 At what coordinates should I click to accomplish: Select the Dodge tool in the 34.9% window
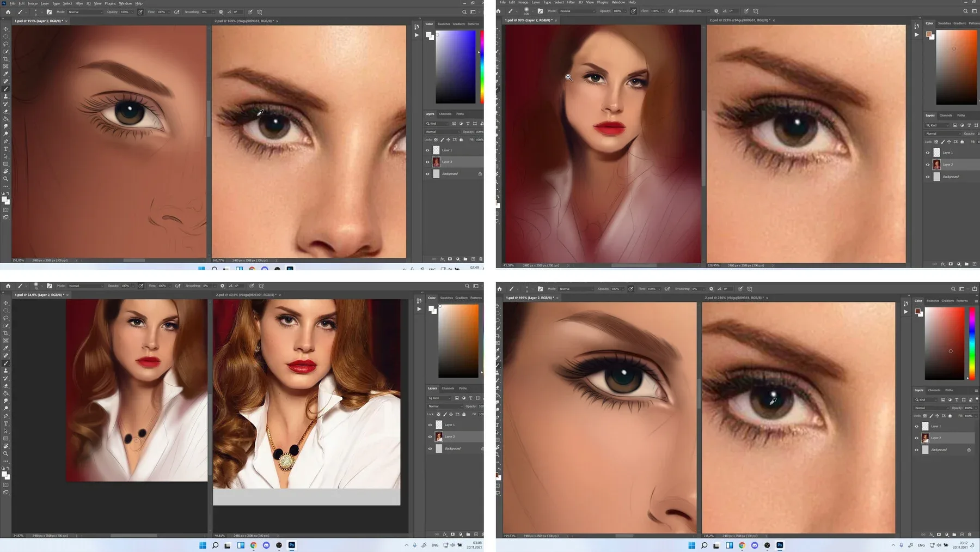click(6, 408)
